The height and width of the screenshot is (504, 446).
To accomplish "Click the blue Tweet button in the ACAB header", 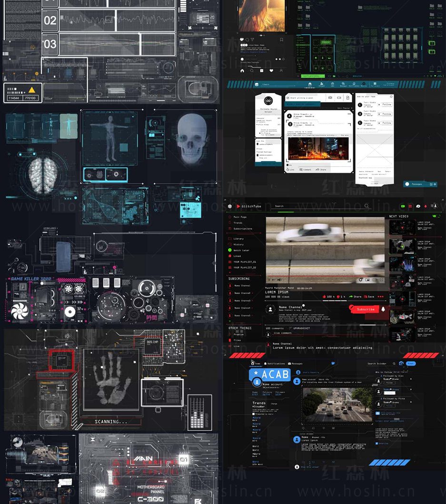I will point(411,363).
